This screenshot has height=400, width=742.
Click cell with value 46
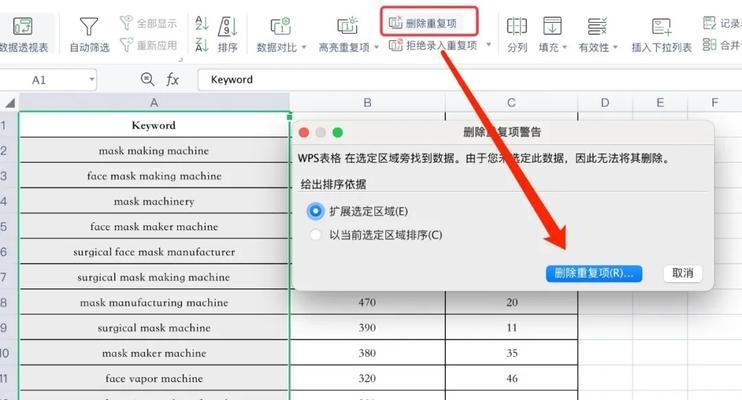[512, 378]
